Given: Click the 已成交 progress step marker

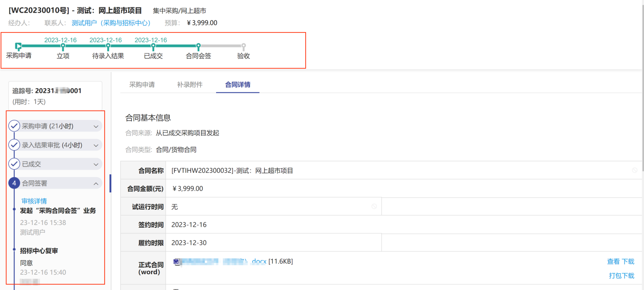Looking at the screenshot, I should 153,46.
